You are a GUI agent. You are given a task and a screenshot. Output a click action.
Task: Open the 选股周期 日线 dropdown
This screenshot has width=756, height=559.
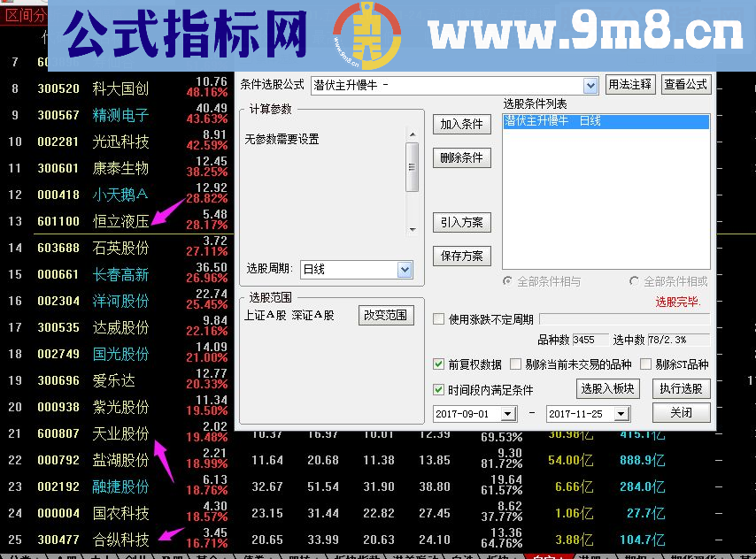[x=405, y=269]
